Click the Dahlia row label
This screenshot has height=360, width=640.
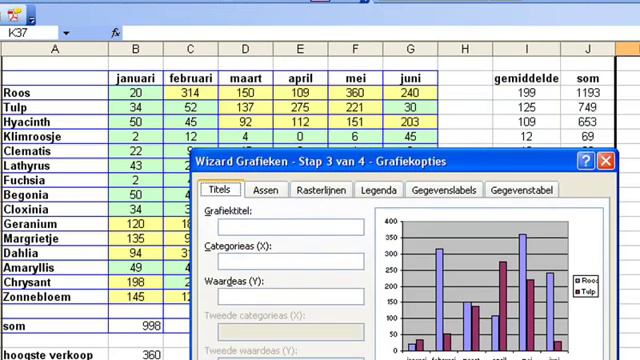pos(55,253)
